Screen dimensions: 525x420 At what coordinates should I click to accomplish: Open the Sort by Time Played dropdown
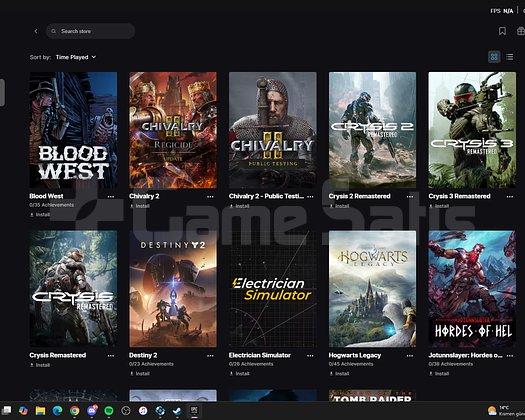coord(76,57)
